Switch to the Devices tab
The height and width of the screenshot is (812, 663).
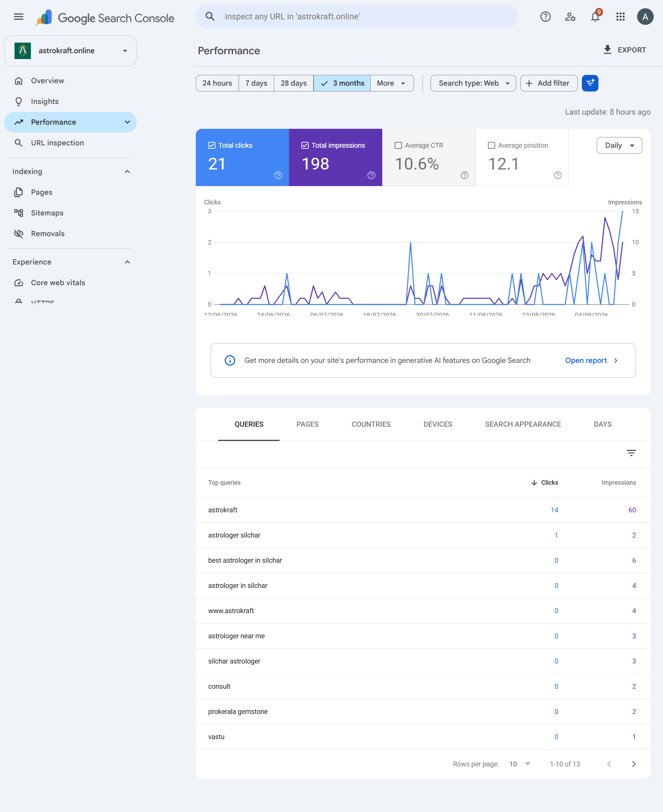438,424
